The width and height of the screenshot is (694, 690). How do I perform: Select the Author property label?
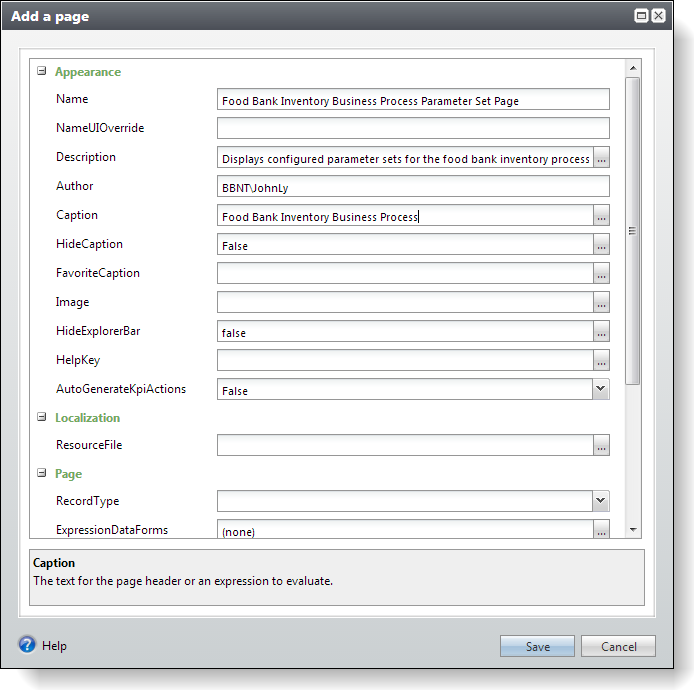pyautogui.click(x=74, y=186)
